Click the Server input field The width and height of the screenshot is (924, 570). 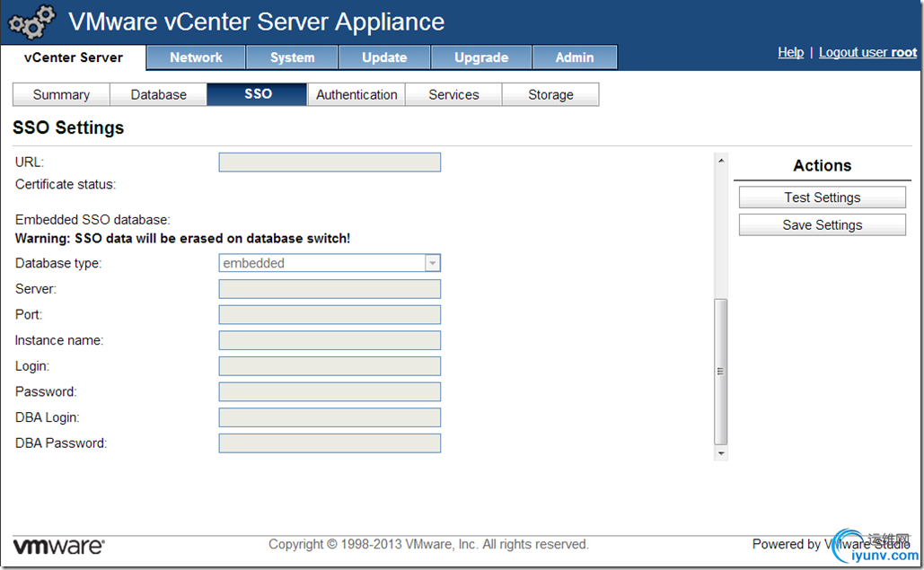click(x=330, y=289)
